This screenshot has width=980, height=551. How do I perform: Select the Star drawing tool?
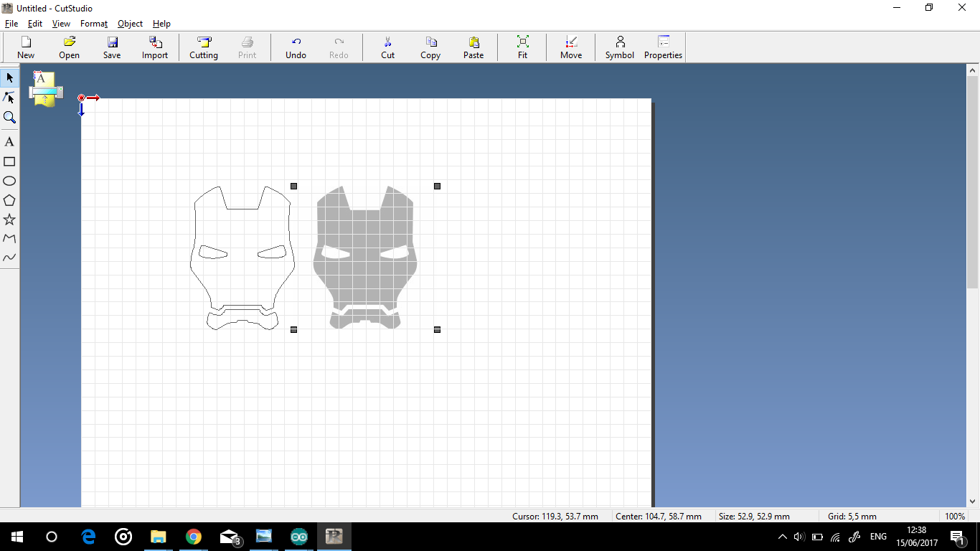(x=9, y=220)
